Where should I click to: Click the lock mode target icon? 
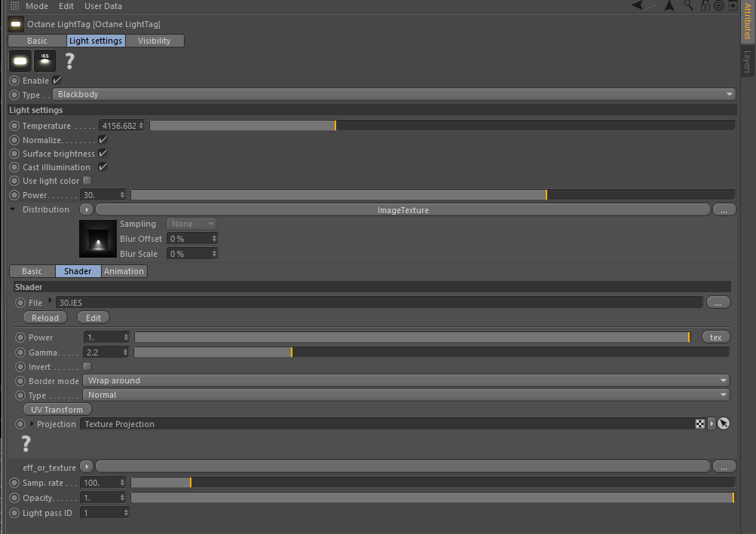pyautogui.click(x=719, y=5)
